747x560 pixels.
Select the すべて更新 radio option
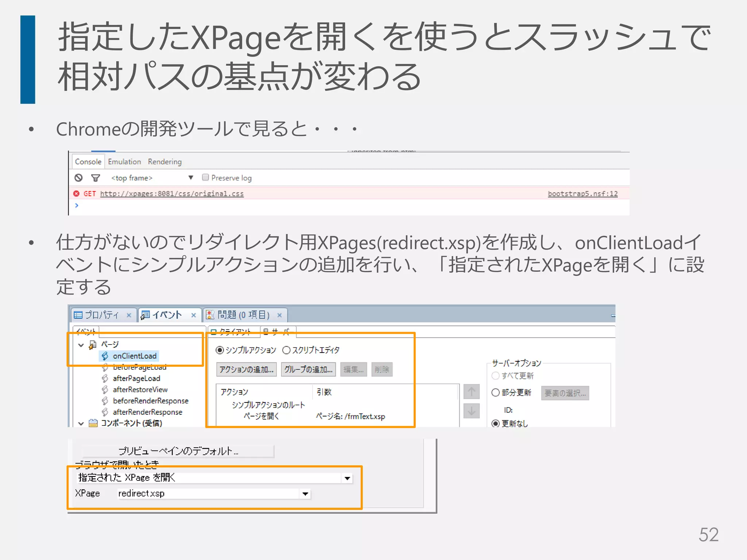click(495, 376)
